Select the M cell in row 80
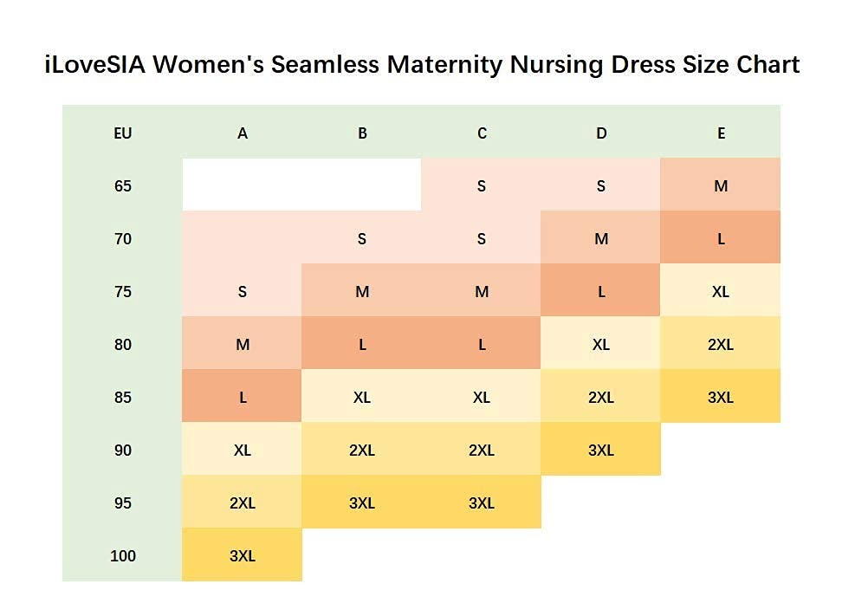The width and height of the screenshot is (868, 616). click(243, 345)
